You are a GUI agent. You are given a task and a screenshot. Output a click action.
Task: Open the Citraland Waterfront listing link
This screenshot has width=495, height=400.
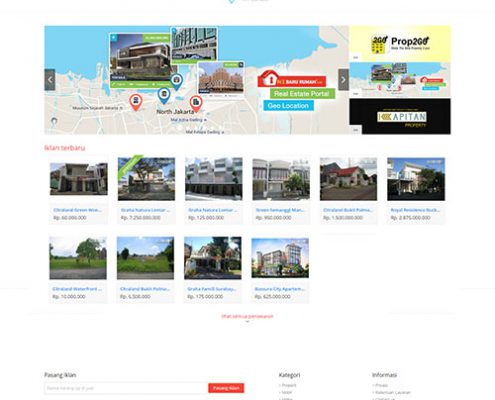(x=77, y=289)
